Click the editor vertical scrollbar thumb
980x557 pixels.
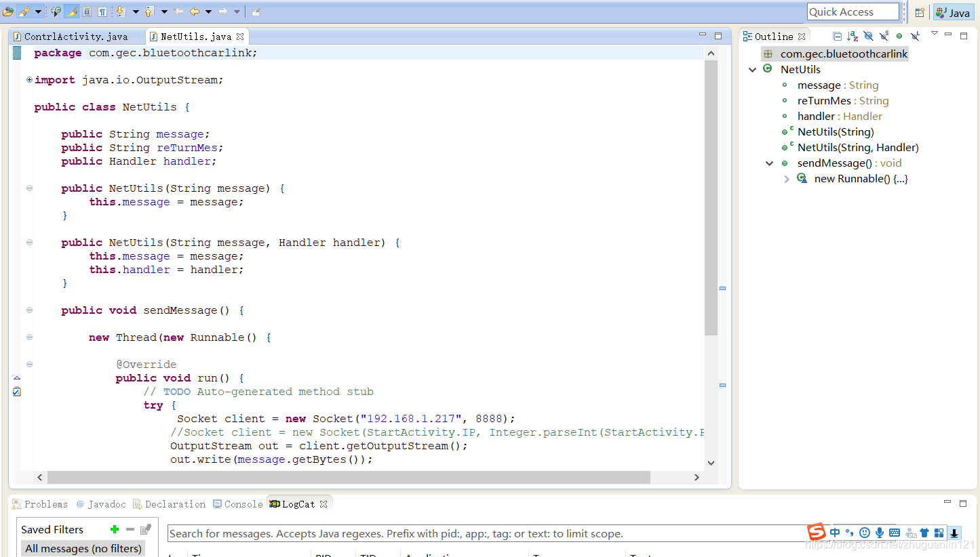click(x=711, y=197)
